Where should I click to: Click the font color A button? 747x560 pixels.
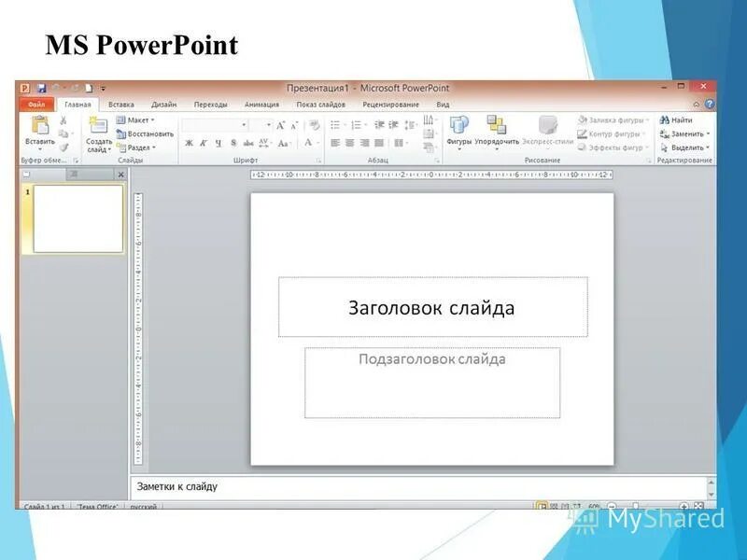coord(308,143)
